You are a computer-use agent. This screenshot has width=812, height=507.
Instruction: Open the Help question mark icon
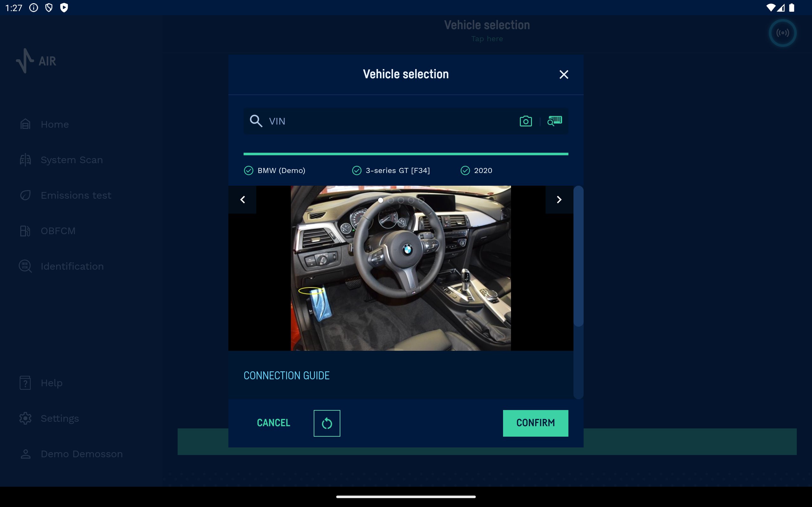(25, 382)
